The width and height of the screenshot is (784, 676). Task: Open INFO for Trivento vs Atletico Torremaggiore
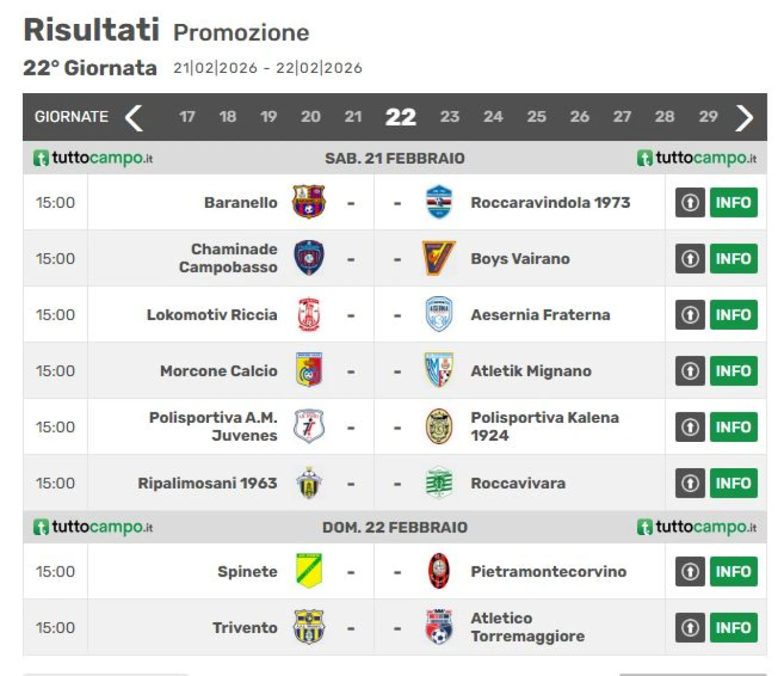[x=733, y=628]
